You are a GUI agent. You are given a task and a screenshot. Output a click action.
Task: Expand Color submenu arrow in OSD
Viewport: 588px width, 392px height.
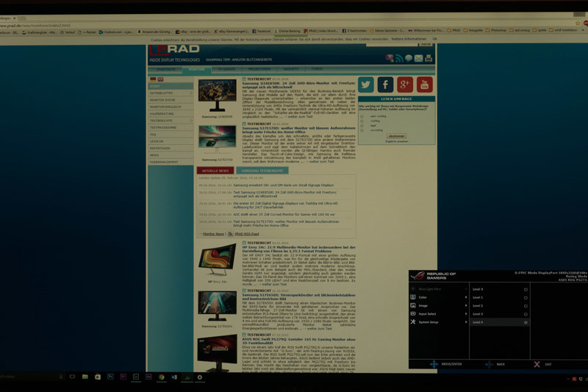click(466, 297)
